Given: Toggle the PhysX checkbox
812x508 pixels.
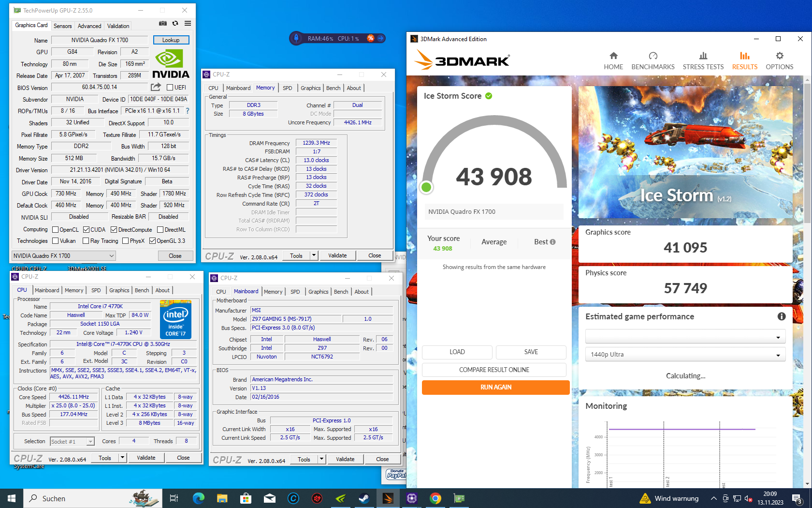Looking at the screenshot, I should [x=125, y=241].
